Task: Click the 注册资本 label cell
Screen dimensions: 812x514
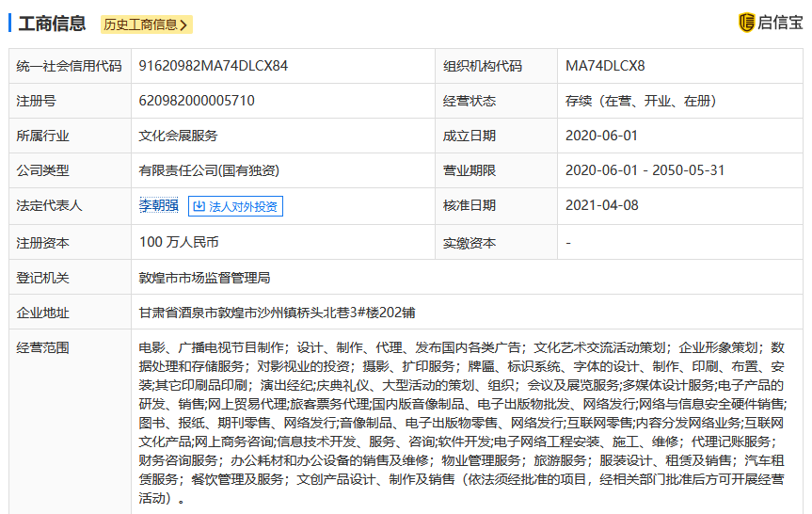Action: pos(70,243)
